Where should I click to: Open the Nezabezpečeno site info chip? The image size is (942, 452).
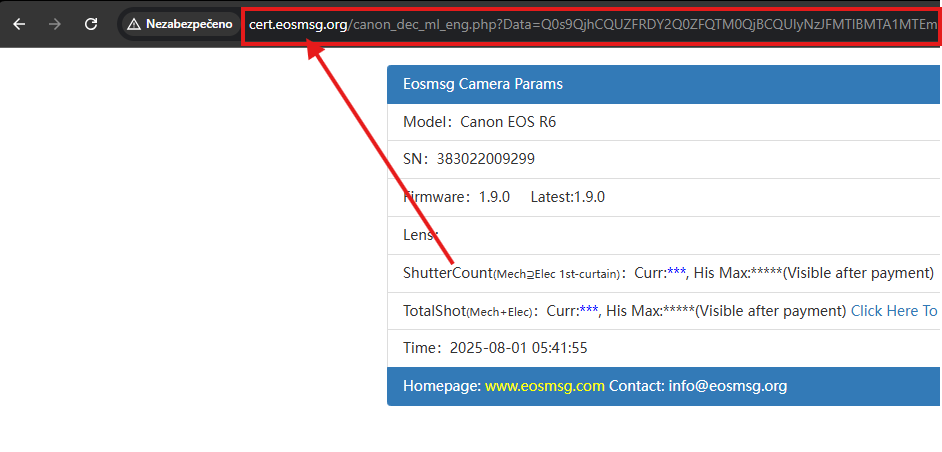(179, 24)
